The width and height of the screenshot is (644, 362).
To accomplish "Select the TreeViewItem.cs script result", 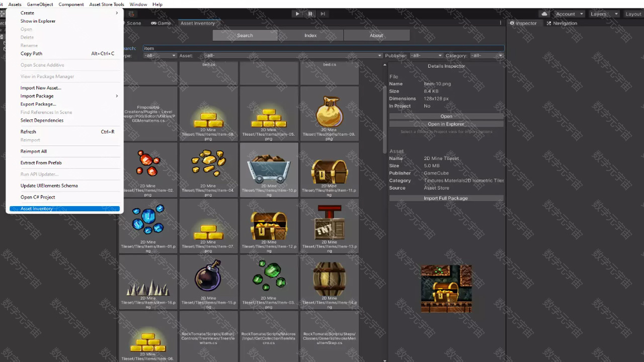I will (x=208, y=336).
